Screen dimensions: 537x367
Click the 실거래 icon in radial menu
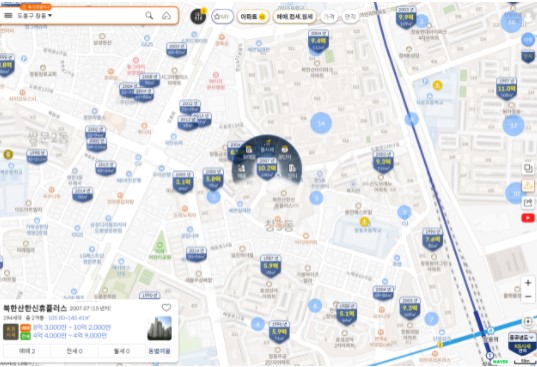coord(267,146)
